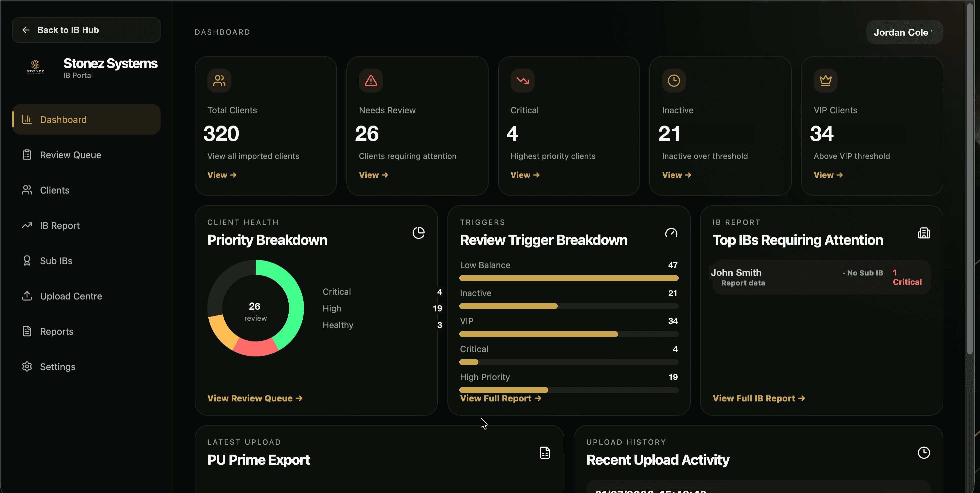Click the High legend row showing 19

382,308
